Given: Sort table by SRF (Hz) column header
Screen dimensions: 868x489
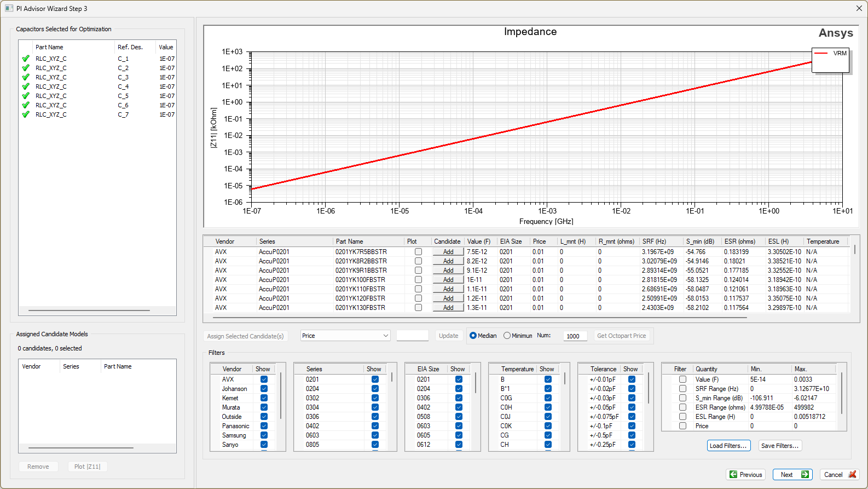Looking at the screenshot, I should coord(654,241).
